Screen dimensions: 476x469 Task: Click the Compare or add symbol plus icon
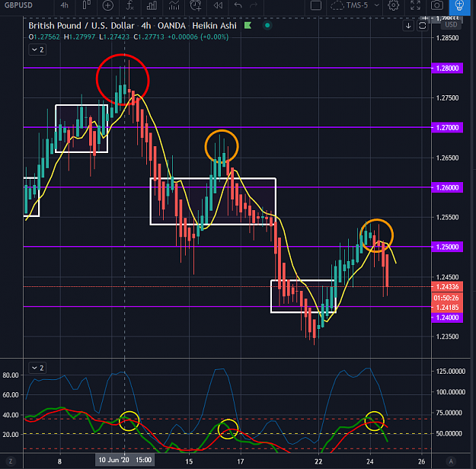[108, 5]
